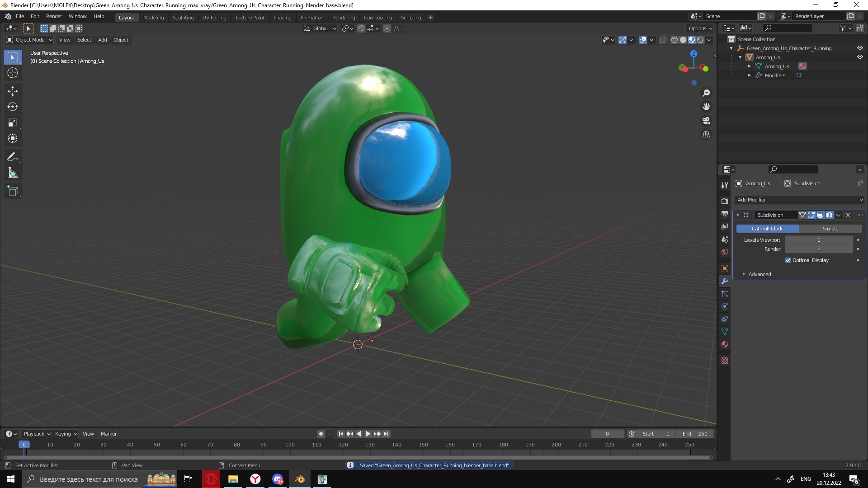Toggle Subdivision modifier Edit Mode display
This screenshot has height=488, width=868.
(811, 215)
